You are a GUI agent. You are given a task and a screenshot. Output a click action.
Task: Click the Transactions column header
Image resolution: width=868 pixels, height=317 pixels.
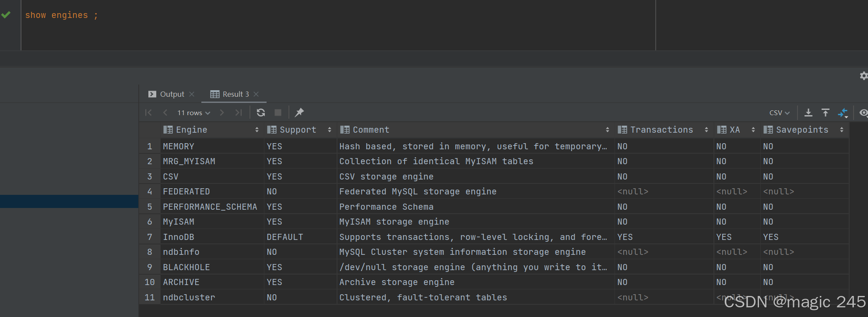661,130
